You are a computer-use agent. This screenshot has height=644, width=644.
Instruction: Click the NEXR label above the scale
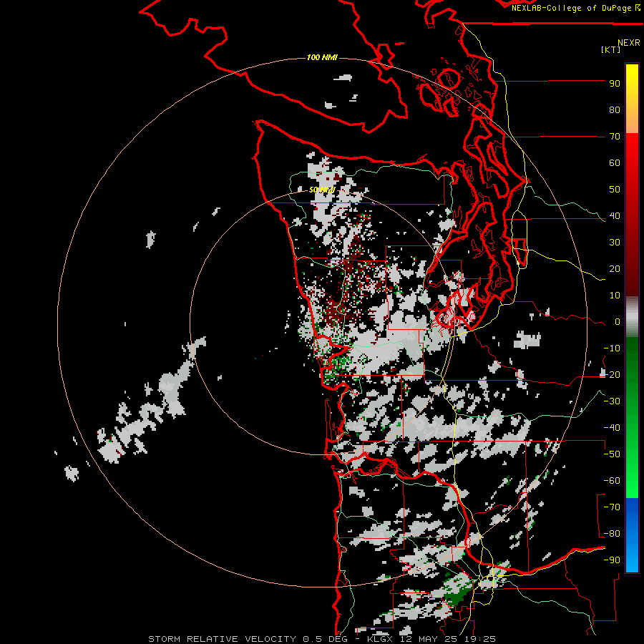coord(629,43)
